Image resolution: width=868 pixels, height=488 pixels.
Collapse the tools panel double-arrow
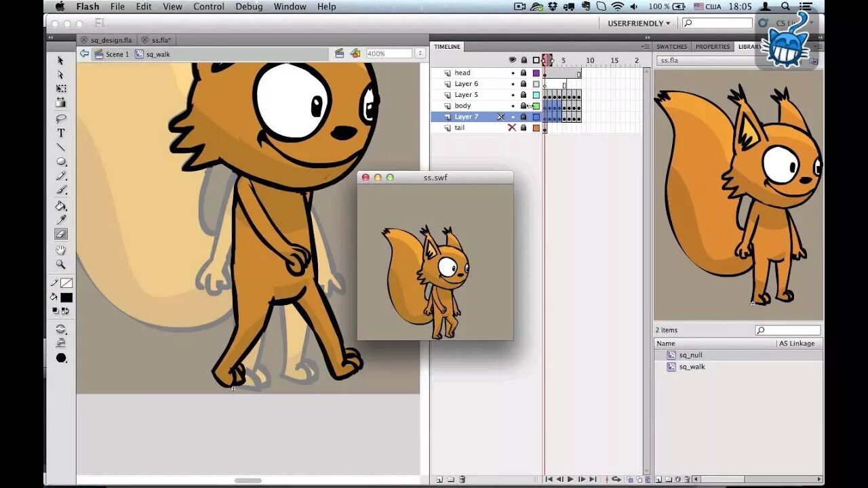tap(50, 39)
